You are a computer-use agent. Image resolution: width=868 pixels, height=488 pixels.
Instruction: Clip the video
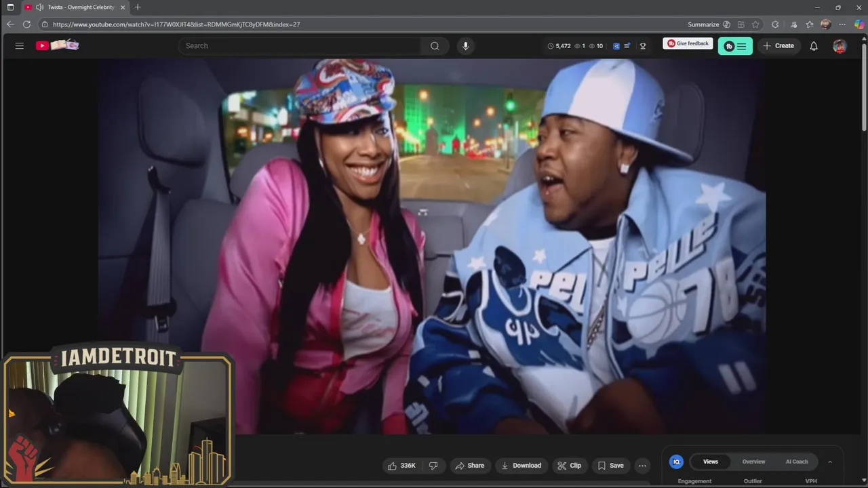[x=569, y=466]
